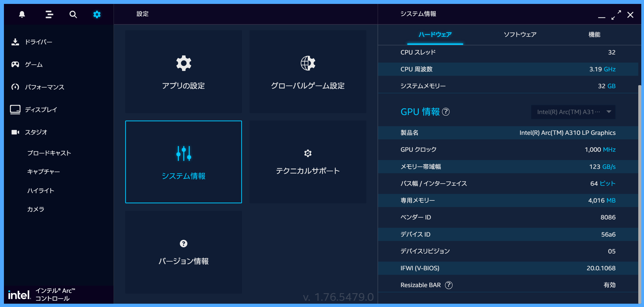Click the help icon beside Resizable BAR
644x307 pixels.
coord(449,285)
